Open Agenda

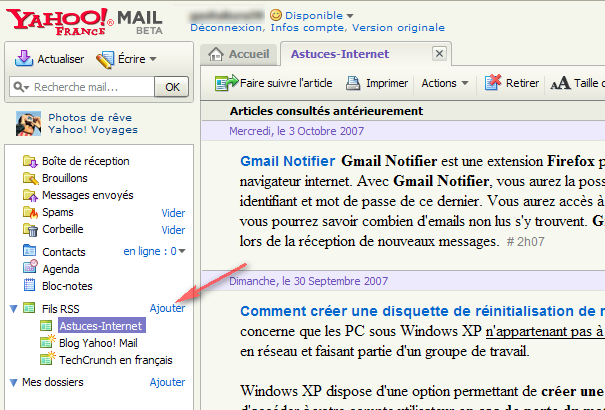pyautogui.click(x=61, y=269)
